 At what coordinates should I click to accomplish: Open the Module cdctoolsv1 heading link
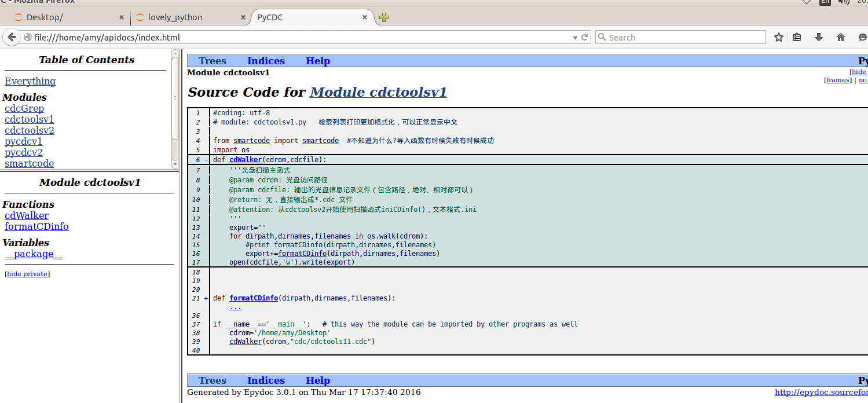point(378,92)
